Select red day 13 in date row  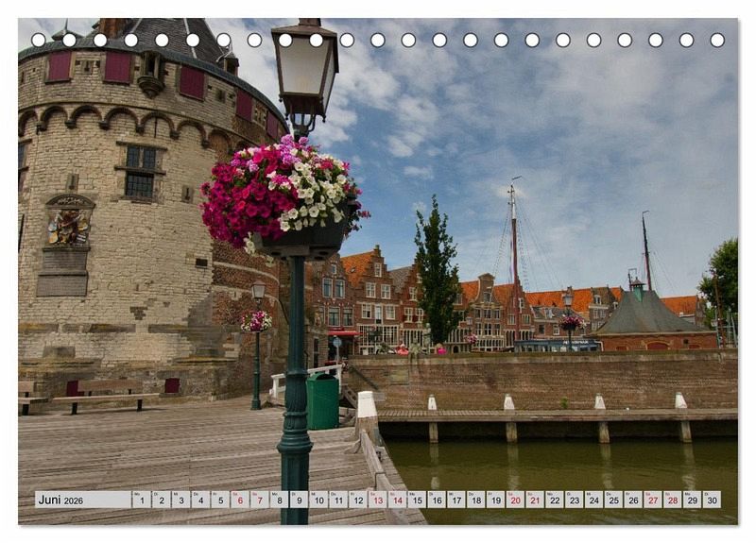tap(377, 500)
